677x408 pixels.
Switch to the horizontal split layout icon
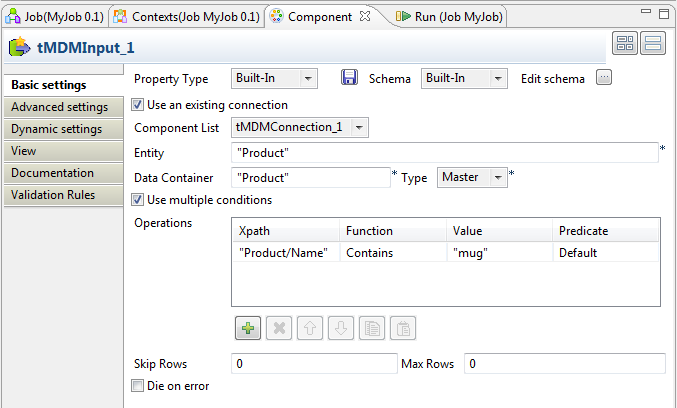653,43
